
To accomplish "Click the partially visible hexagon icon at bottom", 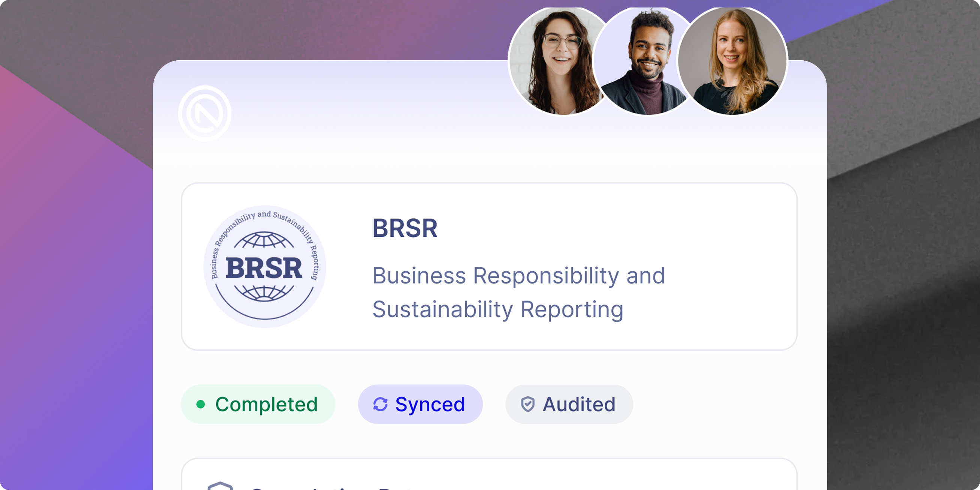I will [x=220, y=486].
